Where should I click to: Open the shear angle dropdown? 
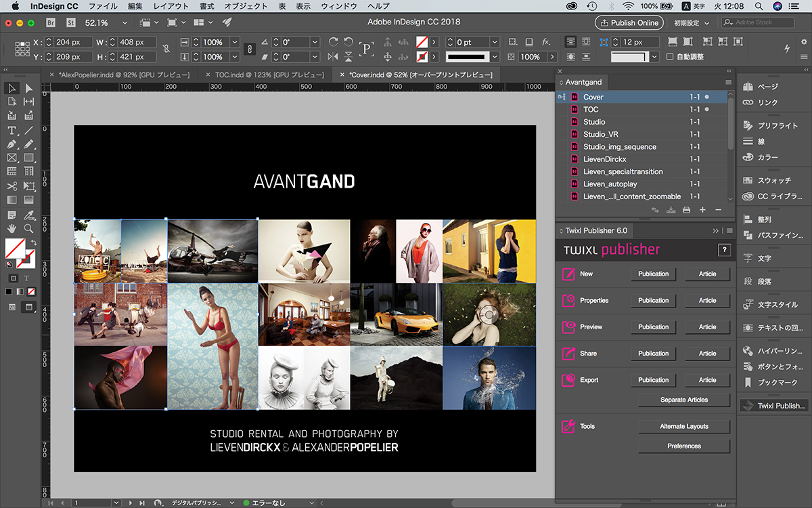pyautogui.click(x=315, y=57)
